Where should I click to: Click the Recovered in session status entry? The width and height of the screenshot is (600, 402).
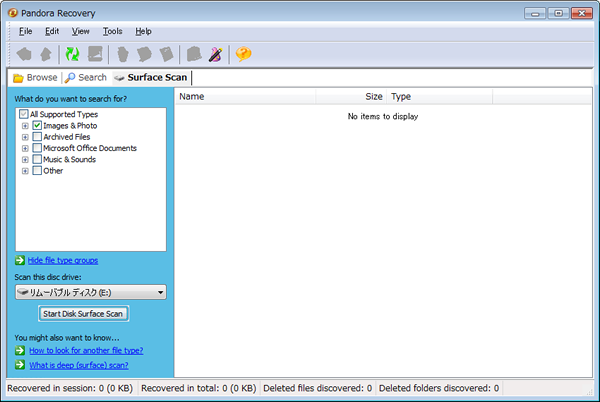point(70,388)
